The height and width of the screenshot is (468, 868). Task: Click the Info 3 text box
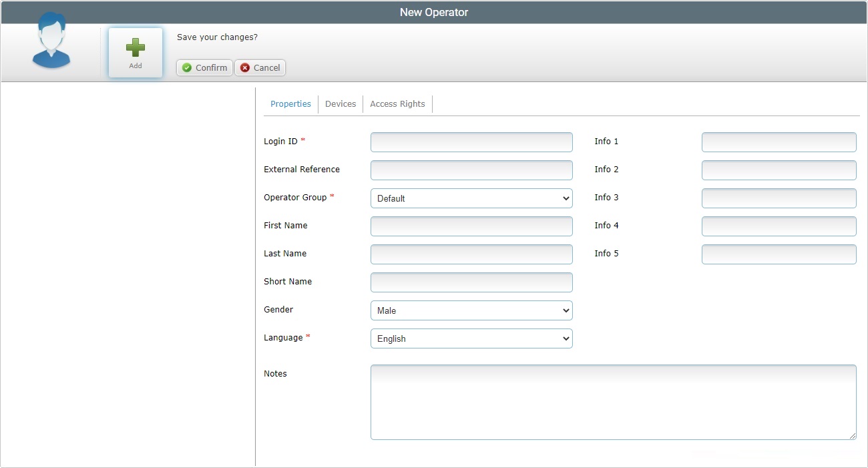point(779,198)
